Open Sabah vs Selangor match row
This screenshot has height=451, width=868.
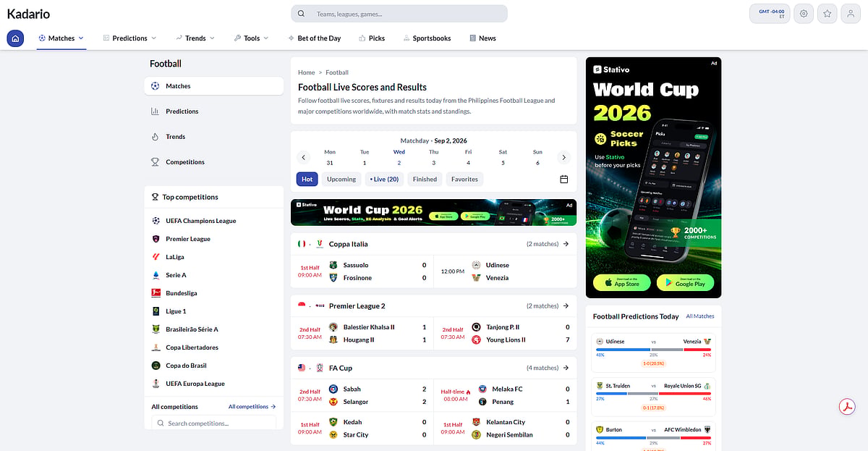pos(362,395)
